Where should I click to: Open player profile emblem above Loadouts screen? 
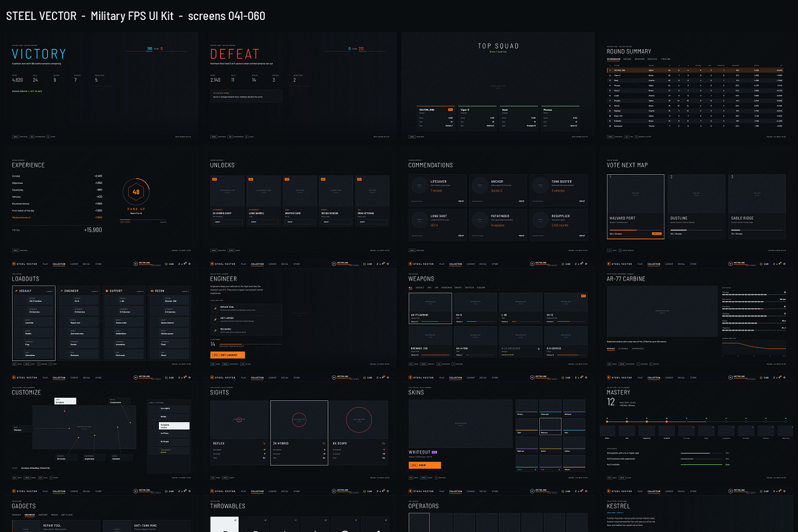(x=136, y=264)
